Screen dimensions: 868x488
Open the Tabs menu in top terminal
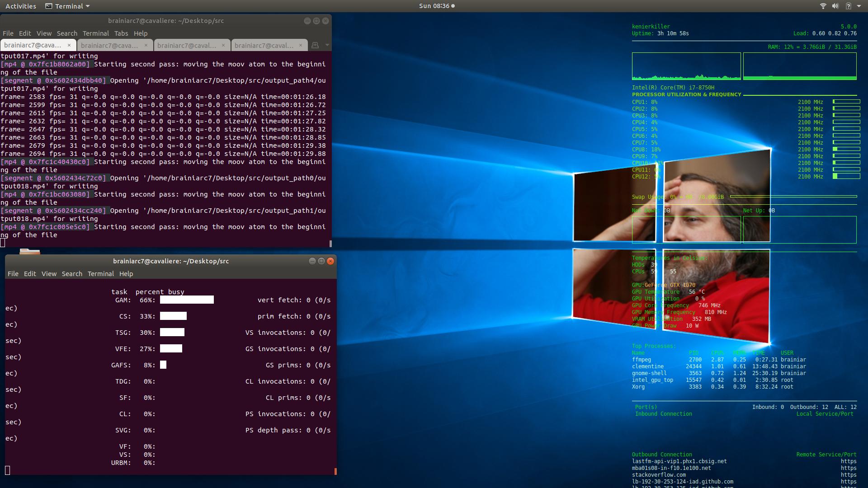point(121,33)
